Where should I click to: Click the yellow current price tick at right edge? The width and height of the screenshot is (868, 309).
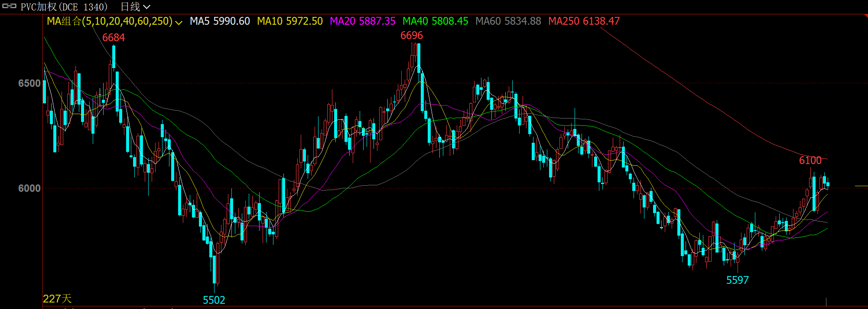[x=861, y=186]
